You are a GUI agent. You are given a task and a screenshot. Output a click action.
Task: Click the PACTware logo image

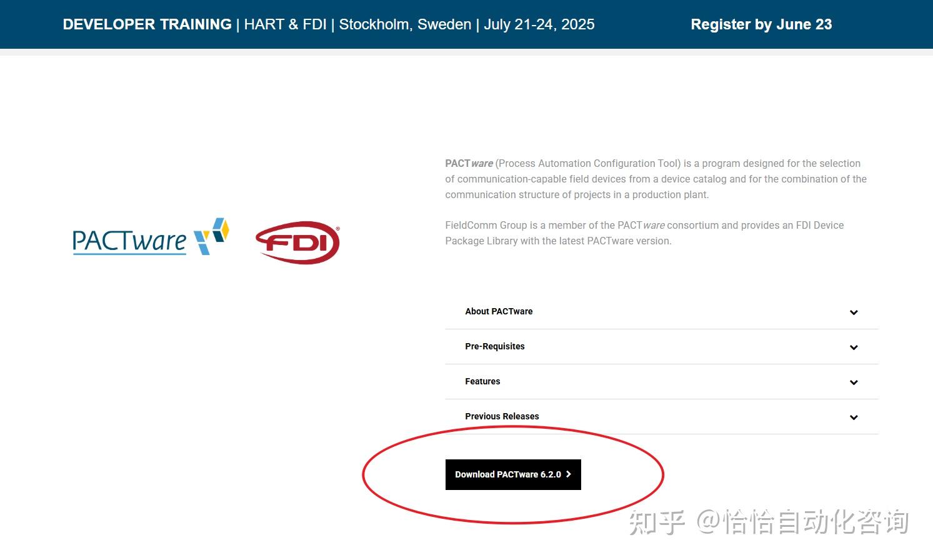tap(151, 237)
